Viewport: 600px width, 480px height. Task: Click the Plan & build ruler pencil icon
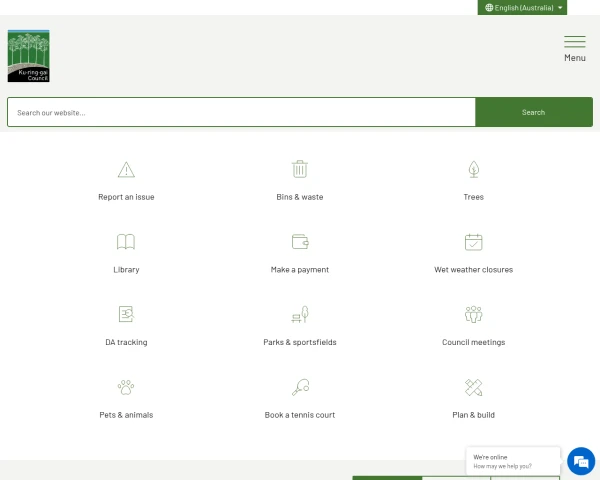(474, 387)
